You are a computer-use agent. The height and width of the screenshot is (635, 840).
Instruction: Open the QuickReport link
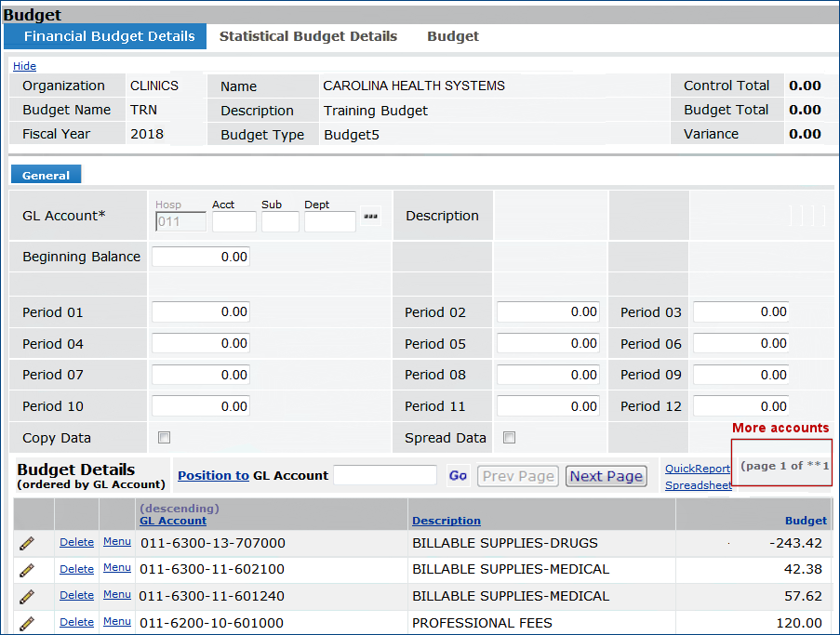(x=698, y=469)
